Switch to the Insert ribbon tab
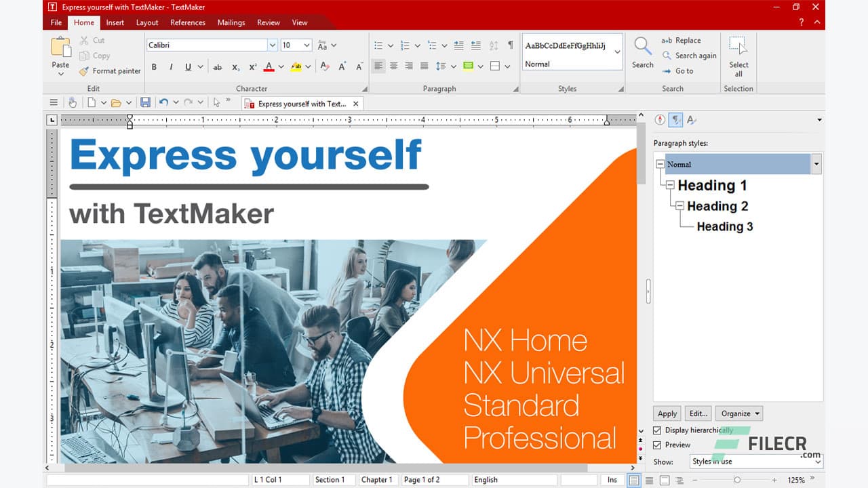The image size is (868, 488). click(115, 22)
